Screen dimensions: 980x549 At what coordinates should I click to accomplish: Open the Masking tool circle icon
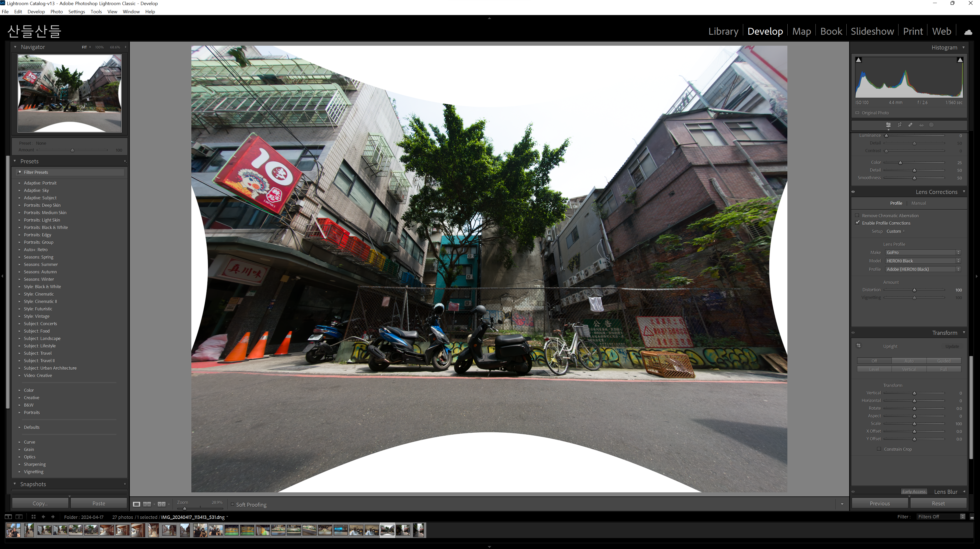click(x=931, y=125)
